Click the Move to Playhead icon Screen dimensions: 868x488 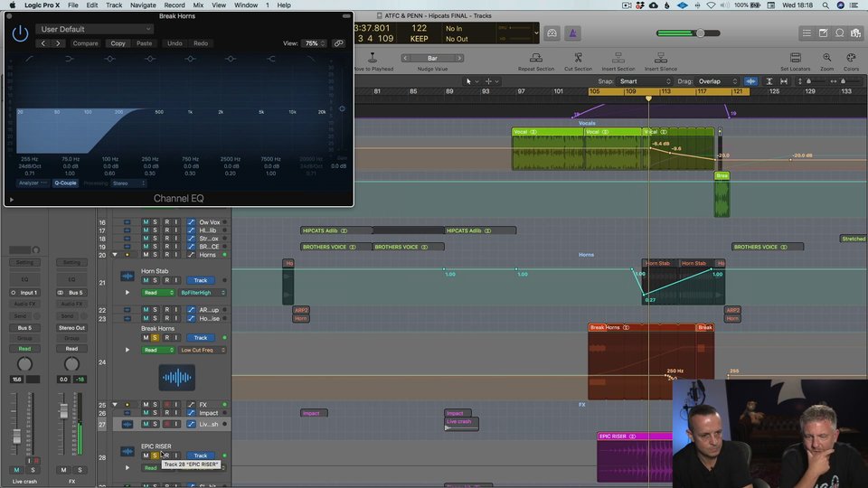373,58
